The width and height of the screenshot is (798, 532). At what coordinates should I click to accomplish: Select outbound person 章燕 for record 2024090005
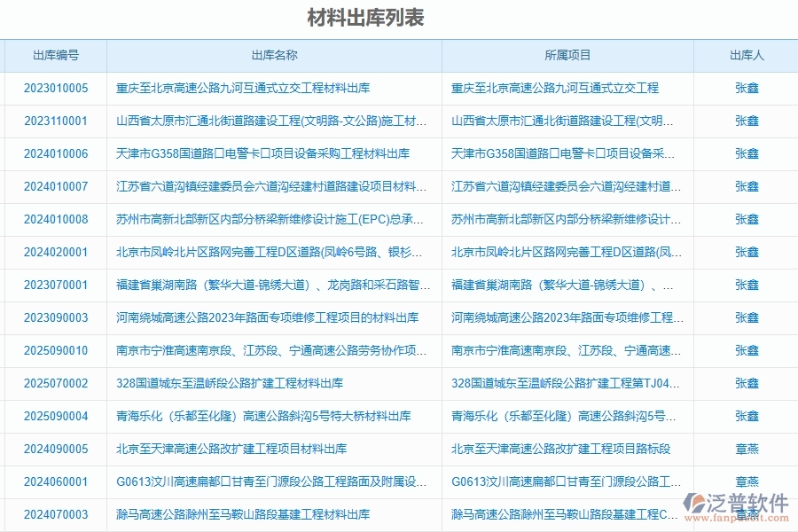pos(746,449)
